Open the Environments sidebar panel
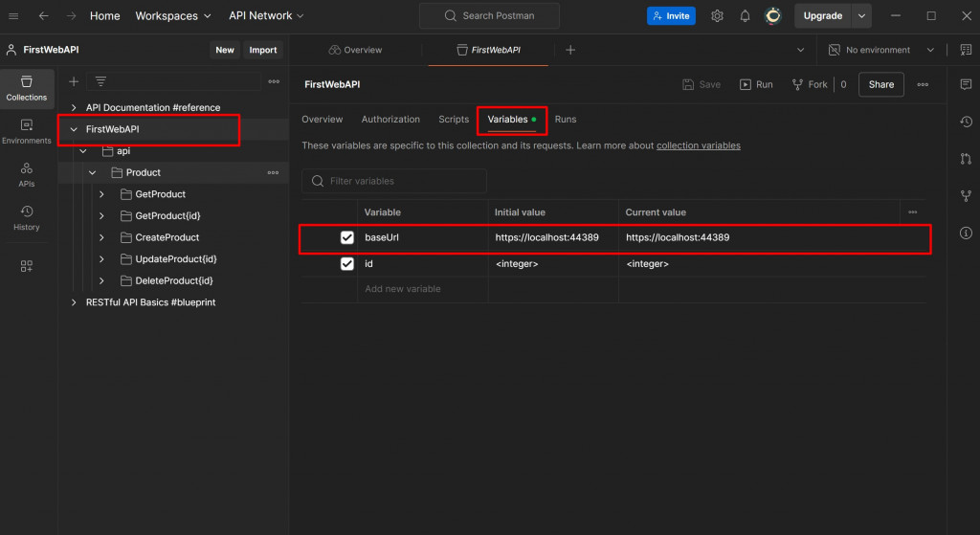The height and width of the screenshot is (535, 980). tap(26, 132)
